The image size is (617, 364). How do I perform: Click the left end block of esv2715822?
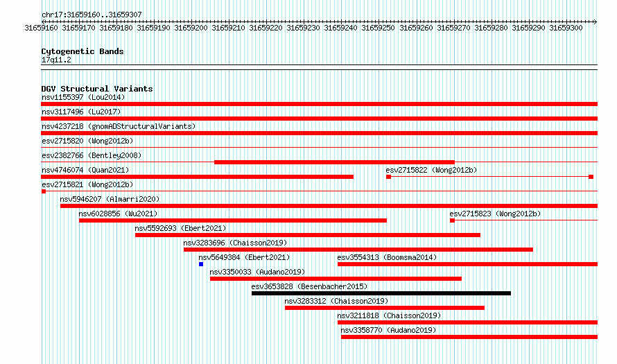(389, 177)
